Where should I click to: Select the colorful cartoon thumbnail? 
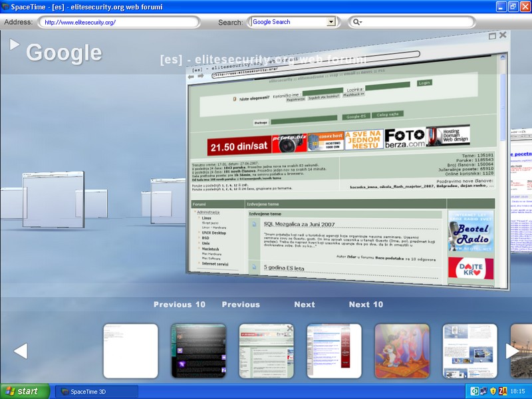click(402, 351)
